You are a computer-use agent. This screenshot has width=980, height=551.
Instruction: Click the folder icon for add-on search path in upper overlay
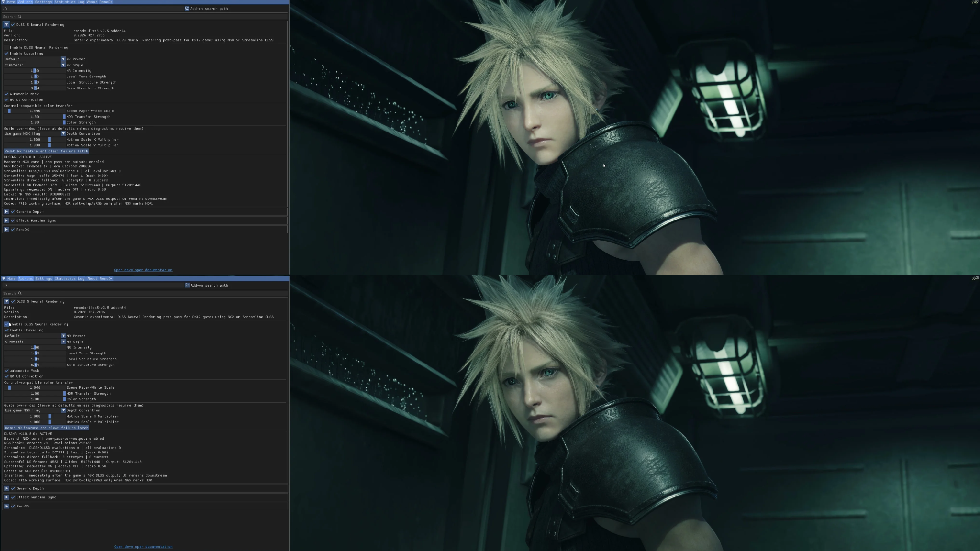click(x=187, y=9)
